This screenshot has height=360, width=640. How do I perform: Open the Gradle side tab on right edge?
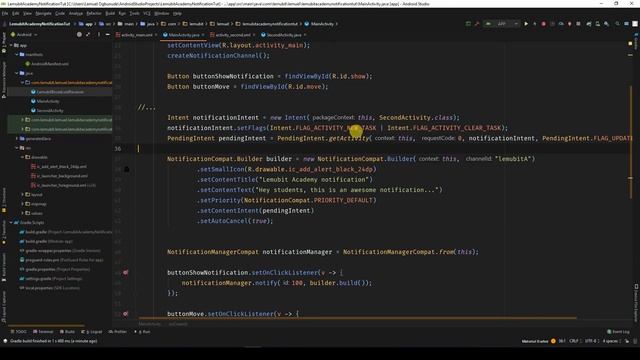pyautogui.click(x=636, y=41)
